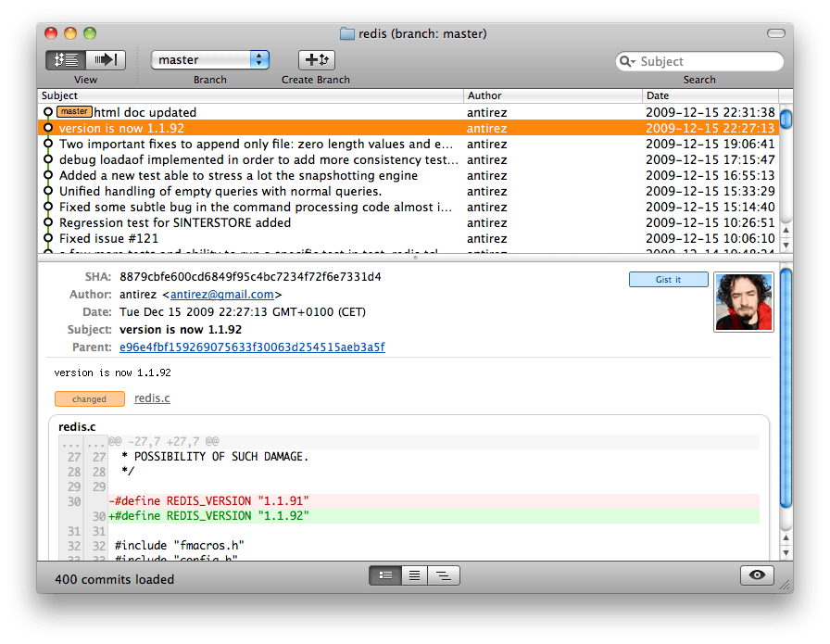Viewport: 830px width, 644px height.
Task: Click redis.c heading in diff box
Action: [77, 427]
